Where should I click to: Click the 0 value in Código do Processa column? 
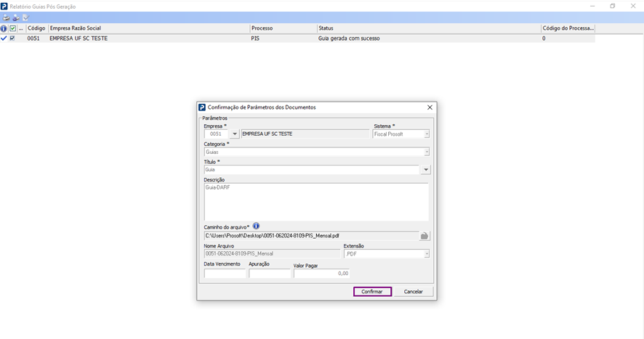coord(544,38)
